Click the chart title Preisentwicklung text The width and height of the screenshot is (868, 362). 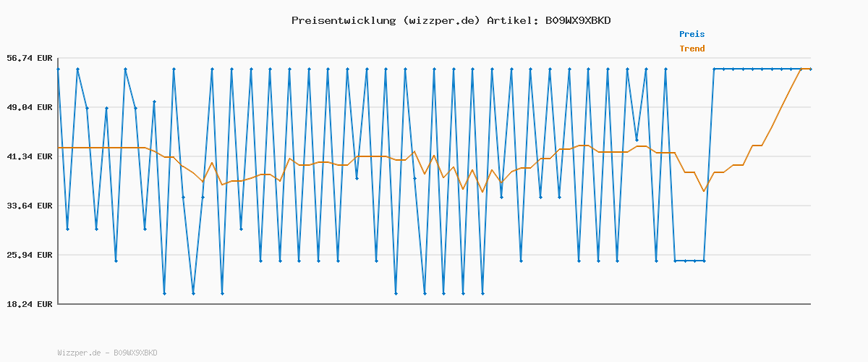[x=343, y=20]
